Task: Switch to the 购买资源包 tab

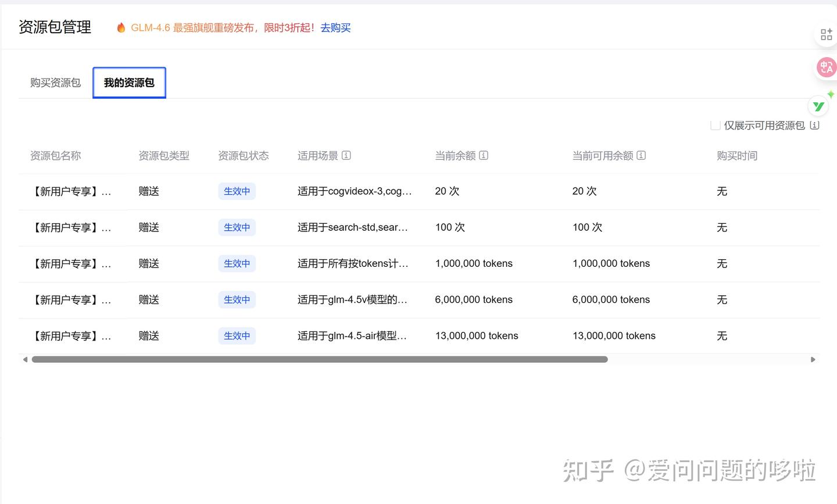Action: coord(55,83)
